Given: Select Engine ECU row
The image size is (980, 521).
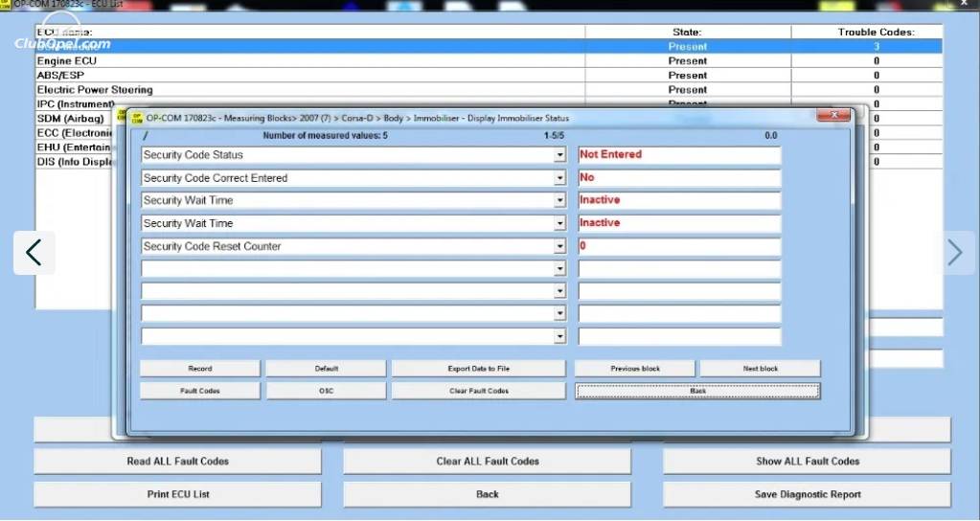Looking at the screenshot, I should coord(489,61).
